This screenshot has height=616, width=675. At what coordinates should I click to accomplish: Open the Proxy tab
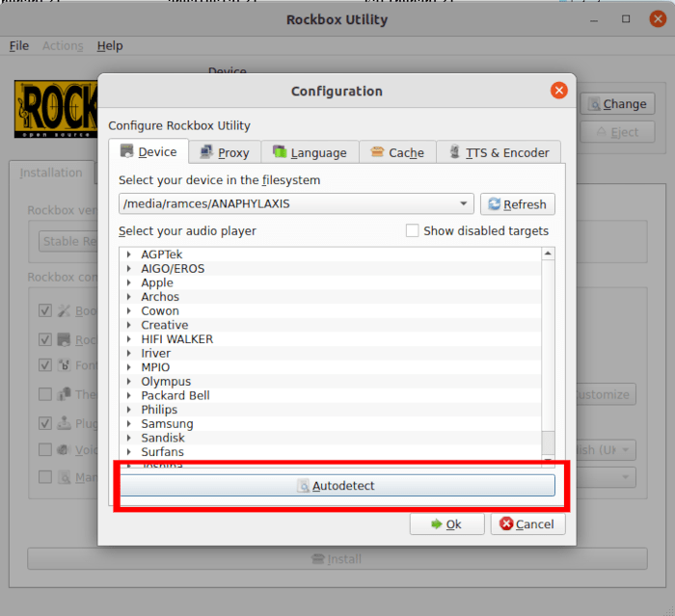(x=225, y=153)
